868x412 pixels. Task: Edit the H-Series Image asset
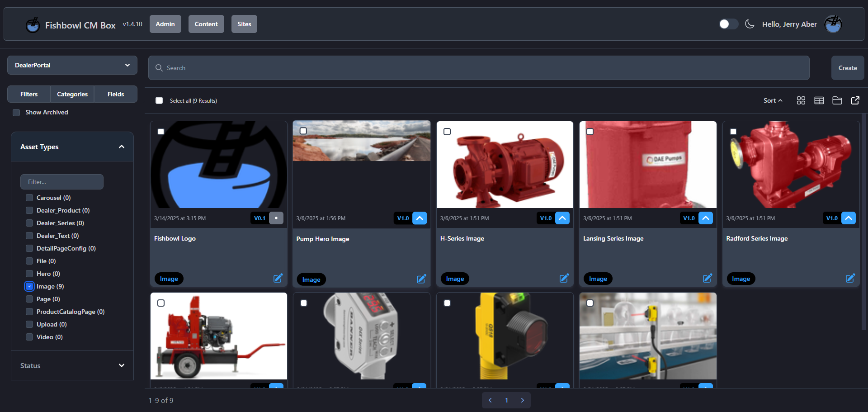pyautogui.click(x=564, y=278)
